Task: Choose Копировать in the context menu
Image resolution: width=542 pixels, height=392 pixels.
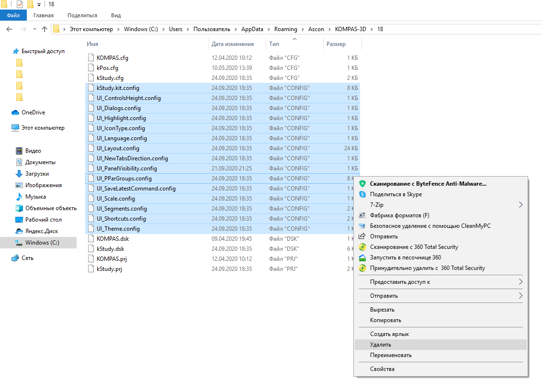Action: tap(440, 320)
